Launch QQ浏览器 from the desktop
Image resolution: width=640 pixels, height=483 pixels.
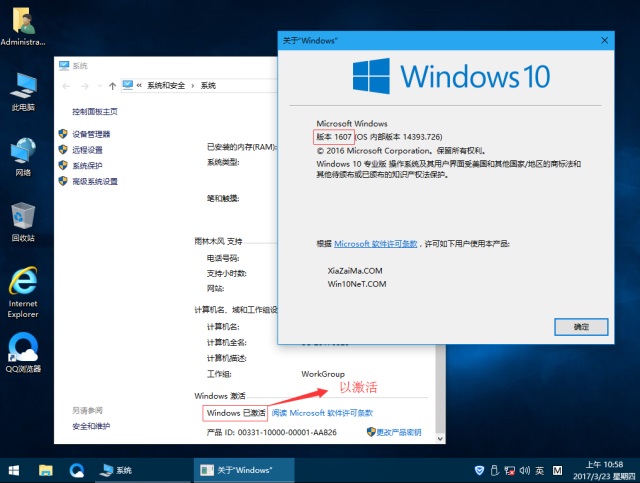pyautogui.click(x=23, y=350)
